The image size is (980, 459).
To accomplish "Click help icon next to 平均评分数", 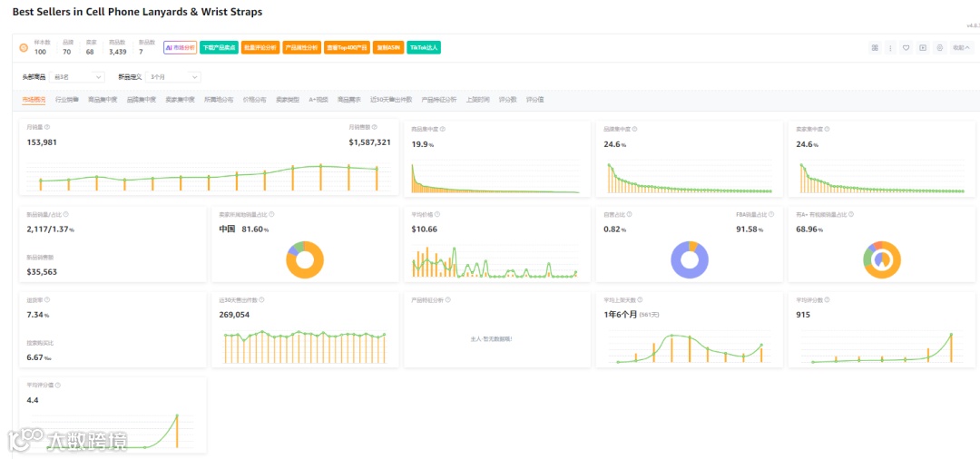I will tap(827, 299).
